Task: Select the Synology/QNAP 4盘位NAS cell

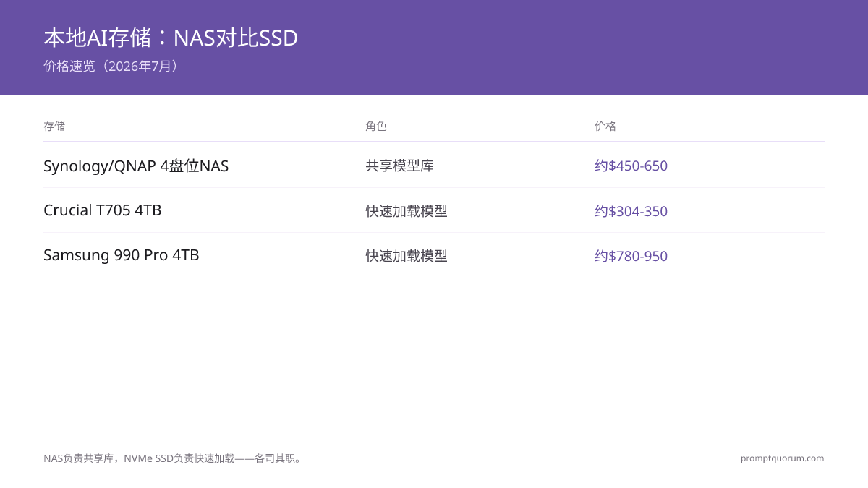Action: pyautogui.click(x=136, y=166)
